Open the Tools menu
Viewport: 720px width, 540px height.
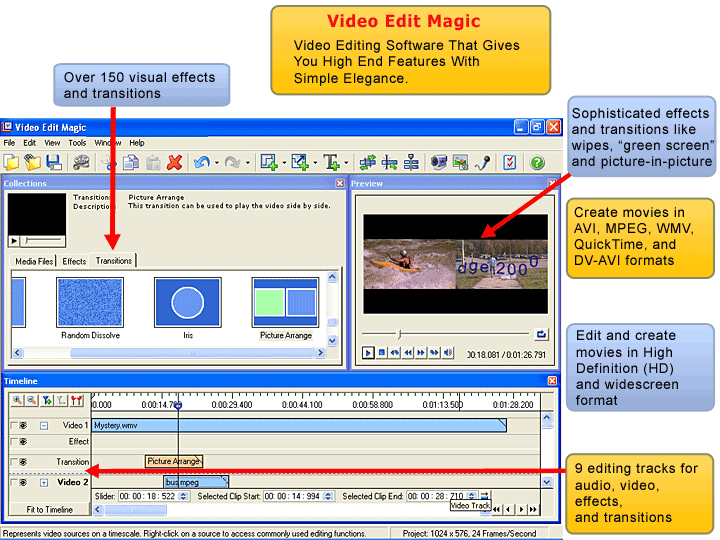(x=77, y=143)
